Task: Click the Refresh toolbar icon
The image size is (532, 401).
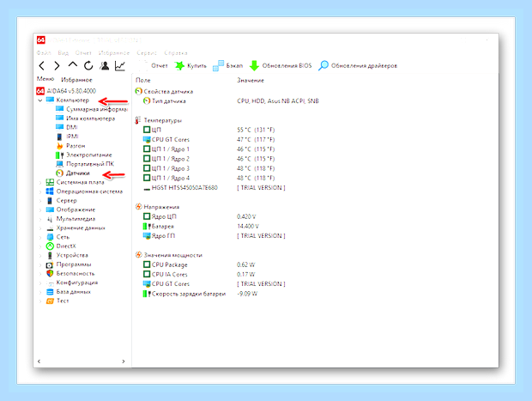Action: tap(88, 65)
